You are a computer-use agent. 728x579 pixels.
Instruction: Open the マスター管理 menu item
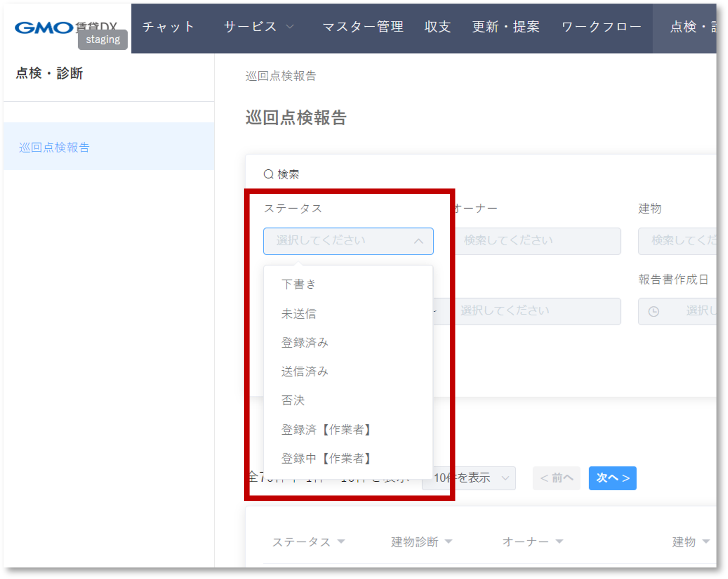pos(364,26)
